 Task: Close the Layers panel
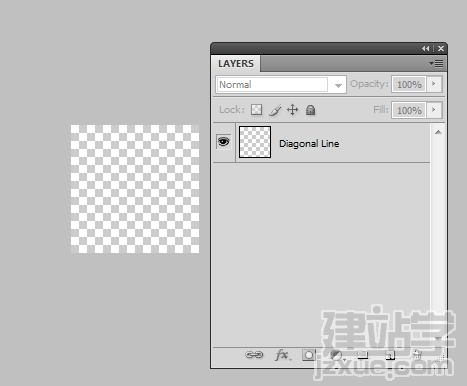point(441,49)
